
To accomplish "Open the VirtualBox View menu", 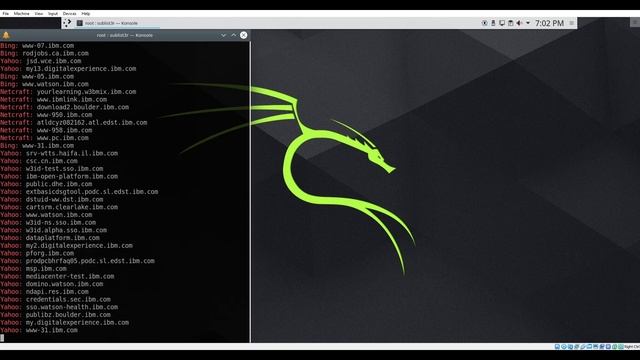I will [38, 13].
